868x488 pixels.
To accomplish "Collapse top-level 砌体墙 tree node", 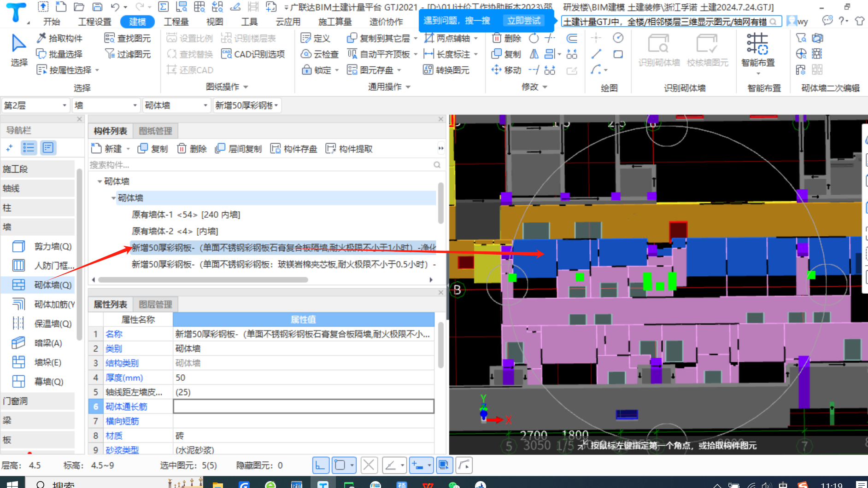I will pyautogui.click(x=100, y=181).
